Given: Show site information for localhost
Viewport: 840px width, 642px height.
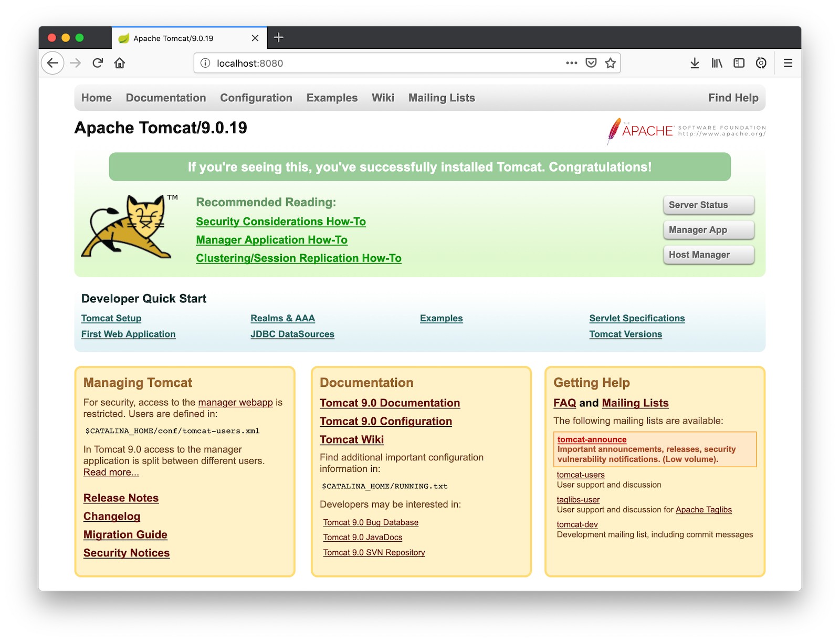Looking at the screenshot, I should point(205,63).
